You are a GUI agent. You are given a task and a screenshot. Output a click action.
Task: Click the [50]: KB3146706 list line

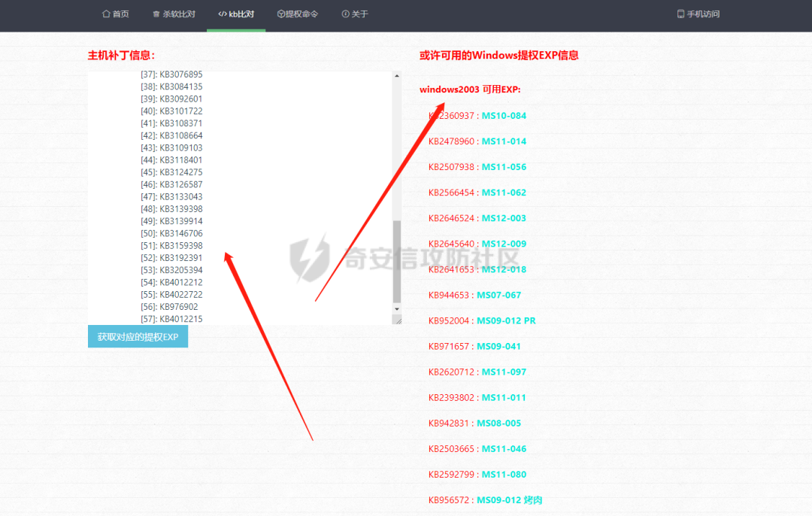[171, 234]
